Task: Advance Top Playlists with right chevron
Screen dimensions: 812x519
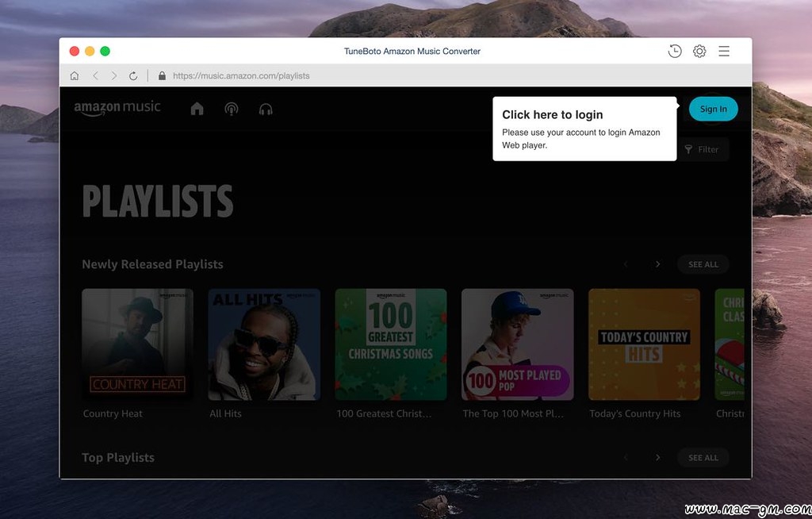Action: [657, 458]
